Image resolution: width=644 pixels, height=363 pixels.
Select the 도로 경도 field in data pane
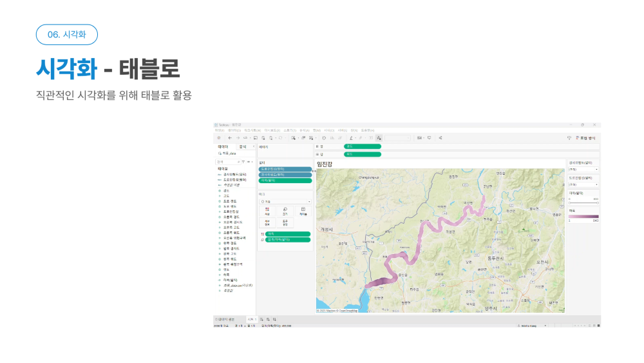[230, 201]
